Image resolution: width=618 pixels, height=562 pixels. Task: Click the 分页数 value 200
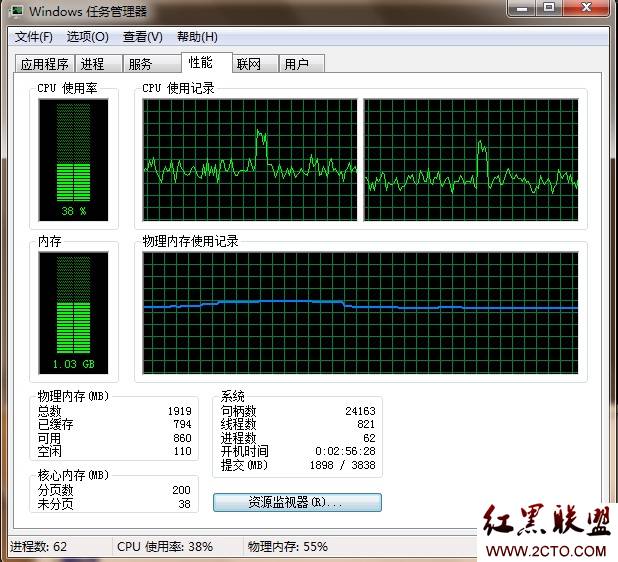click(181, 490)
